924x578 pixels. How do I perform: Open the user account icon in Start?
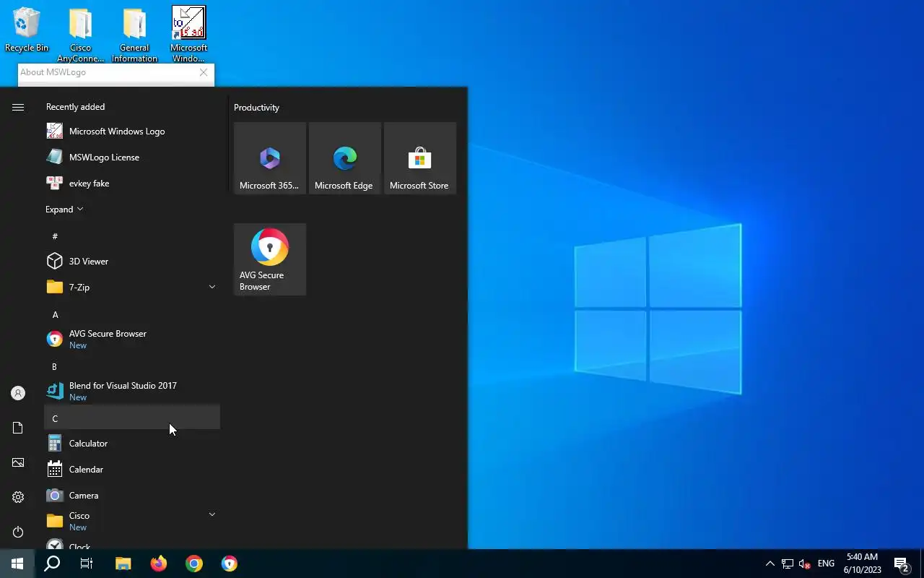[x=18, y=393]
